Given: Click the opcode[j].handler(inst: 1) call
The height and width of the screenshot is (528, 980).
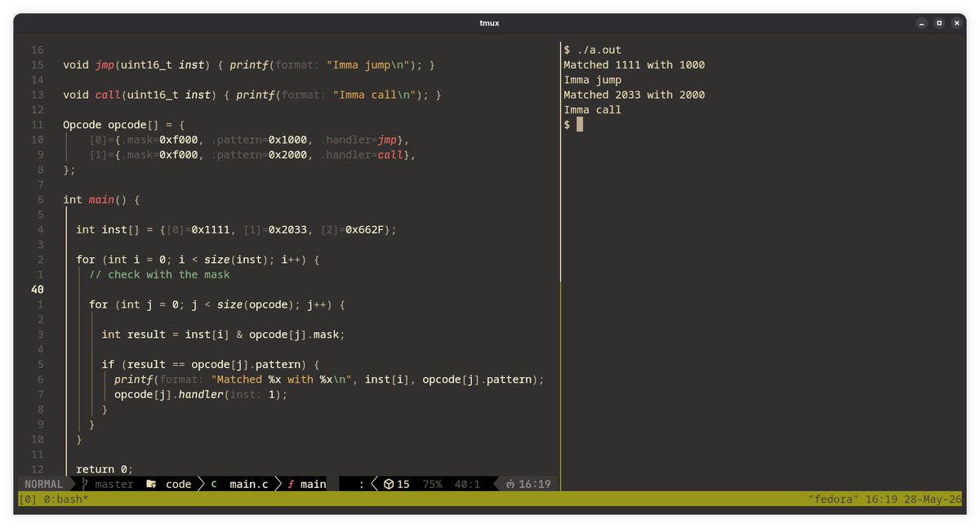Looking at the screenshot, I should 202,394.
